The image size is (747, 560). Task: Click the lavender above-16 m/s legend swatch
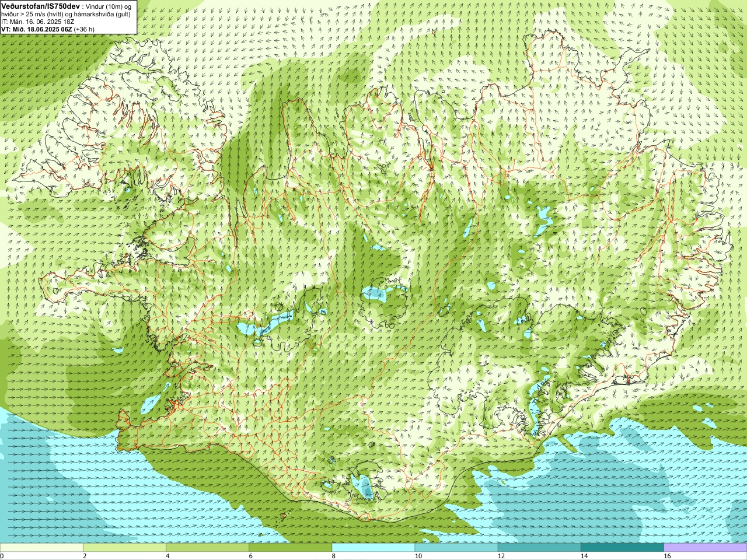tap(706, 547)
